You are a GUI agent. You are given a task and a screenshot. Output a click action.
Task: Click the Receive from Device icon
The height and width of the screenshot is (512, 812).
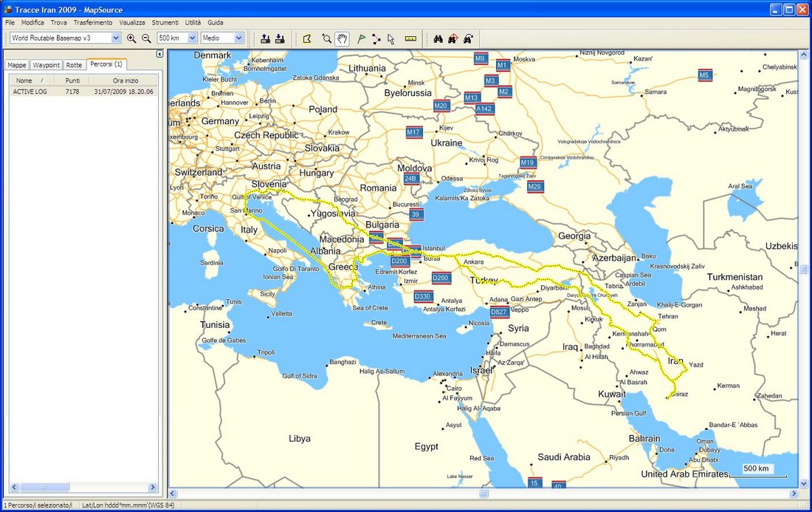coord(280,38)
